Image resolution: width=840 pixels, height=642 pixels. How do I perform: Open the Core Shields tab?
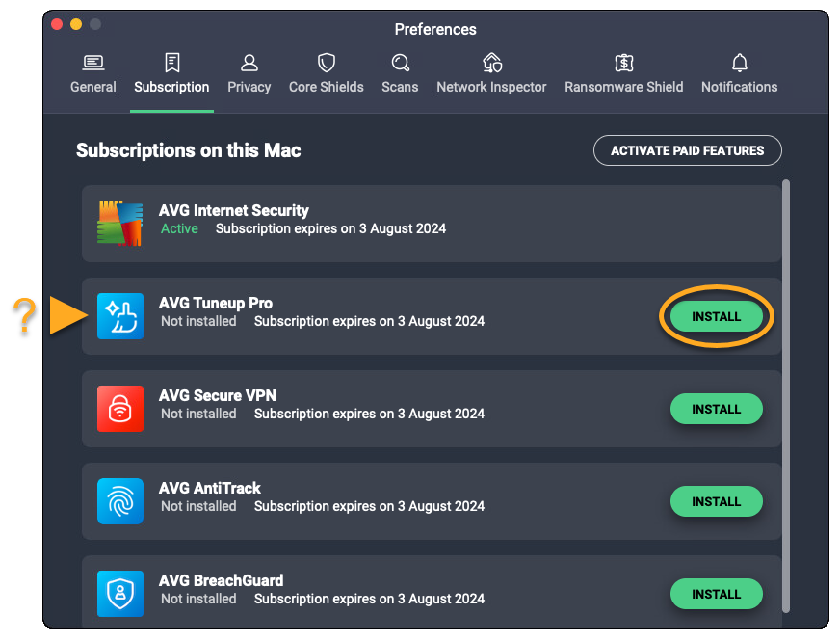327,74
